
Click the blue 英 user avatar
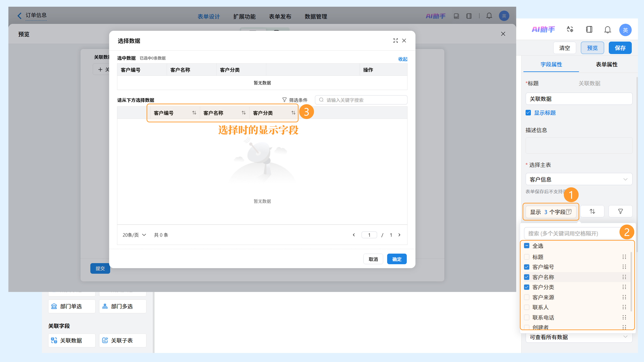tap(625, 30)
